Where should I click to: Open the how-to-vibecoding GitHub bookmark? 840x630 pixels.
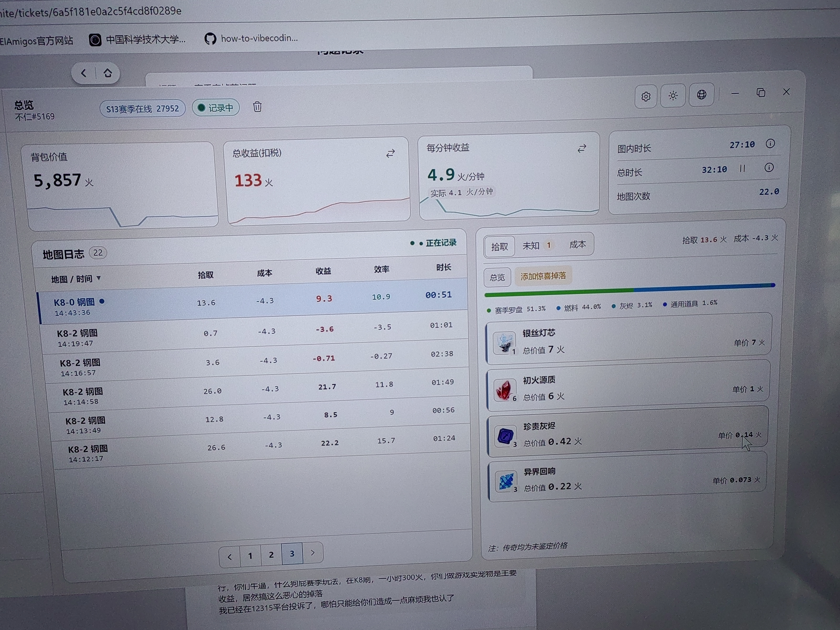(x=251, y=38)
